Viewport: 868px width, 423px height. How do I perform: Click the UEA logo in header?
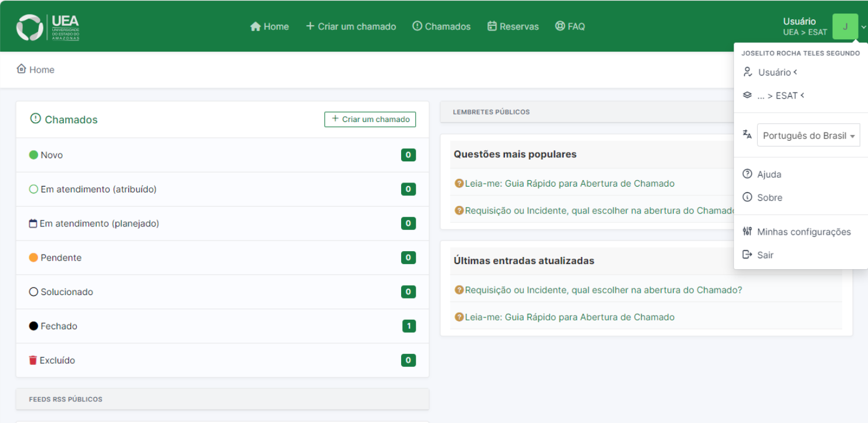click(x=48, y=27)
